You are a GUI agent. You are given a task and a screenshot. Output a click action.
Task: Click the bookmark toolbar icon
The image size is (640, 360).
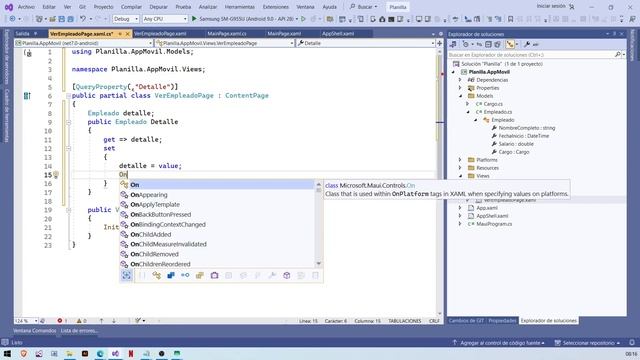[x=510, y=19]
